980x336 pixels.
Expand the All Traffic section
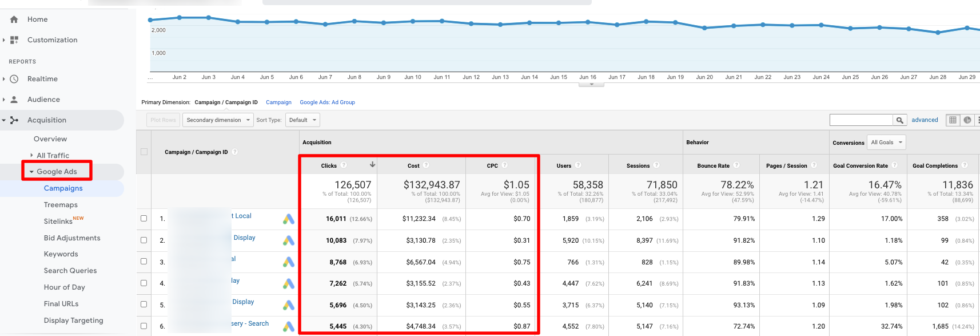pyautogui.click(x=53, y=155)
